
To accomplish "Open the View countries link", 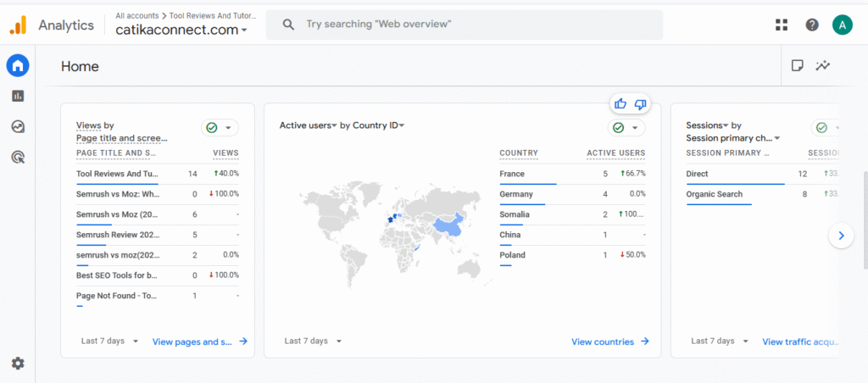I will (609, 341).
